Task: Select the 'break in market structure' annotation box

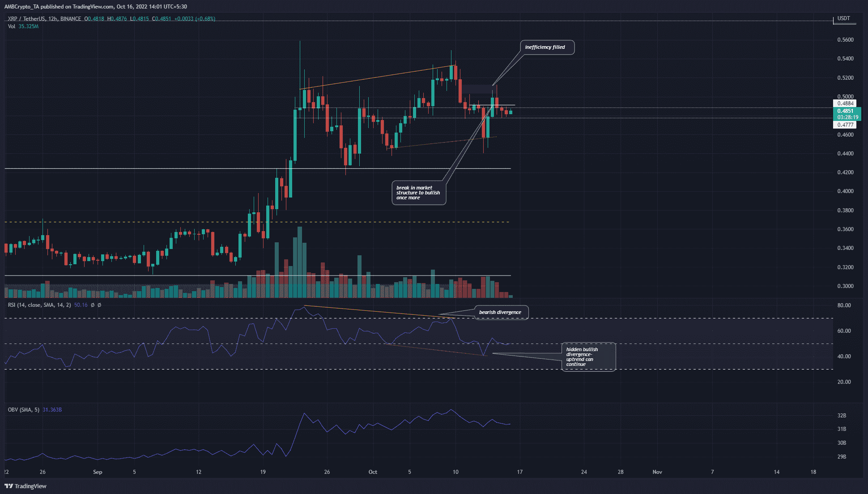Action: click(x=419, y=193)
